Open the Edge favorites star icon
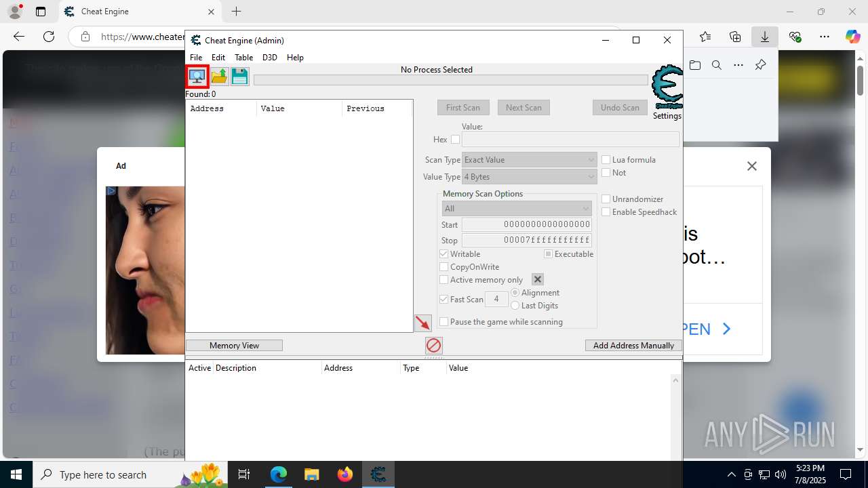The image size is (868, 488). (705, 37)
